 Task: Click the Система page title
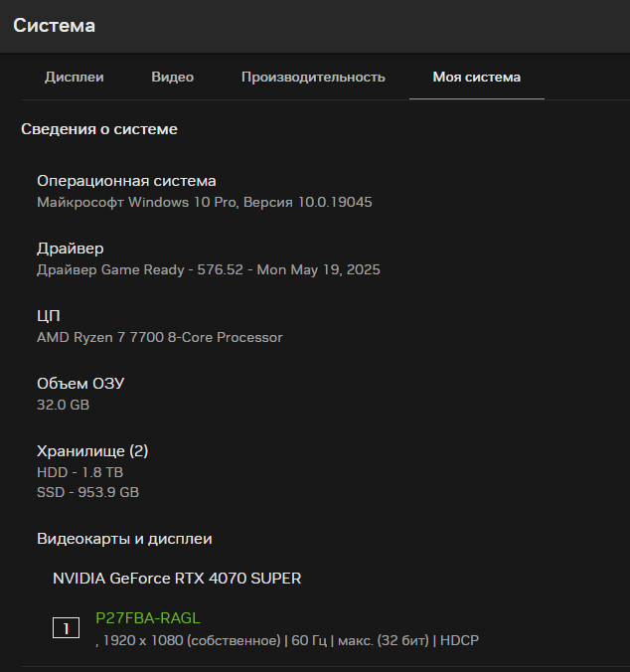click(x=54, y=26)
